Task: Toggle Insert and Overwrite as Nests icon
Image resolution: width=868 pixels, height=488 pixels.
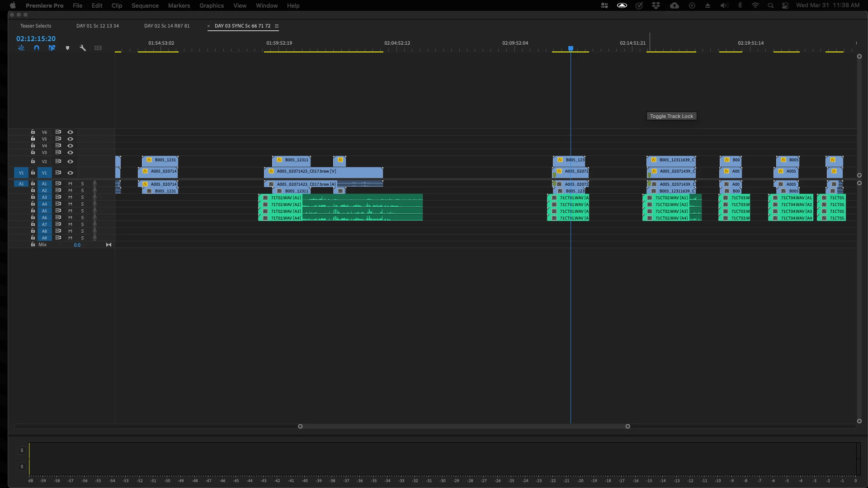Action: click(21, 48)
